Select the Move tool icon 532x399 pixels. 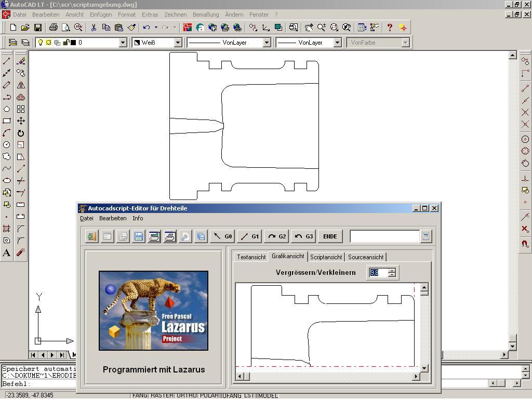(x=21, y=121)
